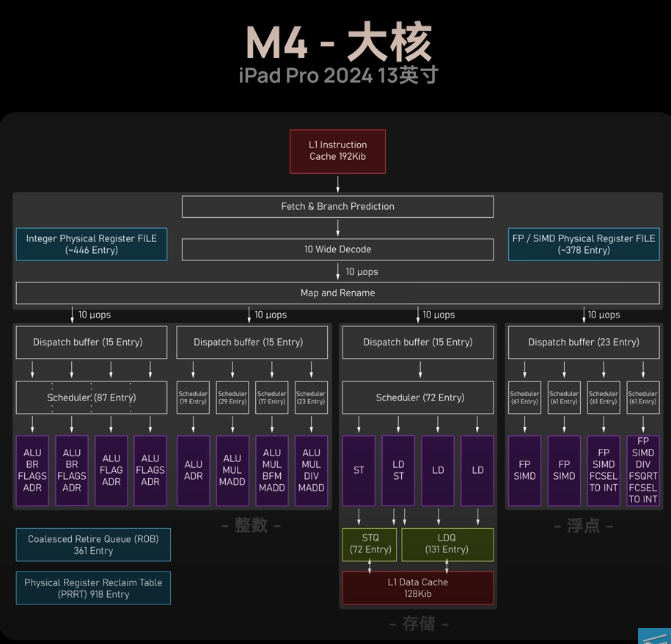This screenshot has height=644, width=671.
Task: Click the "M4 - 大核" title
Action: pos(339,43)
